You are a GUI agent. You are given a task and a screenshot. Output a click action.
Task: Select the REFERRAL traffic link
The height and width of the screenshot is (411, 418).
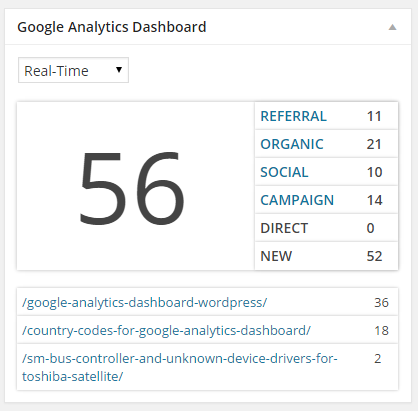[293, 116]
